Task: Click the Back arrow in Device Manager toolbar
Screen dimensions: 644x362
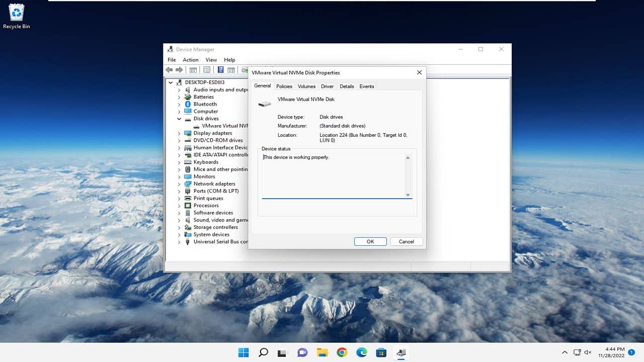Action: 169,70
